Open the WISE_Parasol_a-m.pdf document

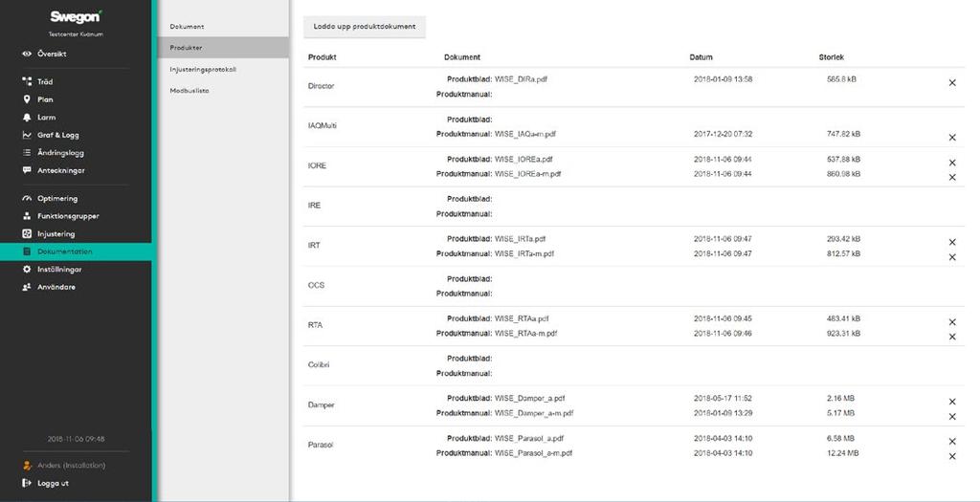[533, 452]
